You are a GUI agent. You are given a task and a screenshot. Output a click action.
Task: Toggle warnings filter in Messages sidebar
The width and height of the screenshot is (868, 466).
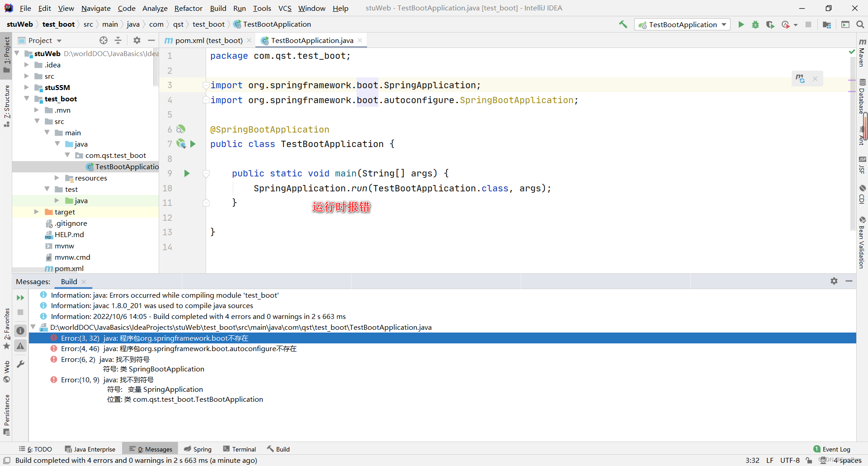20,346
